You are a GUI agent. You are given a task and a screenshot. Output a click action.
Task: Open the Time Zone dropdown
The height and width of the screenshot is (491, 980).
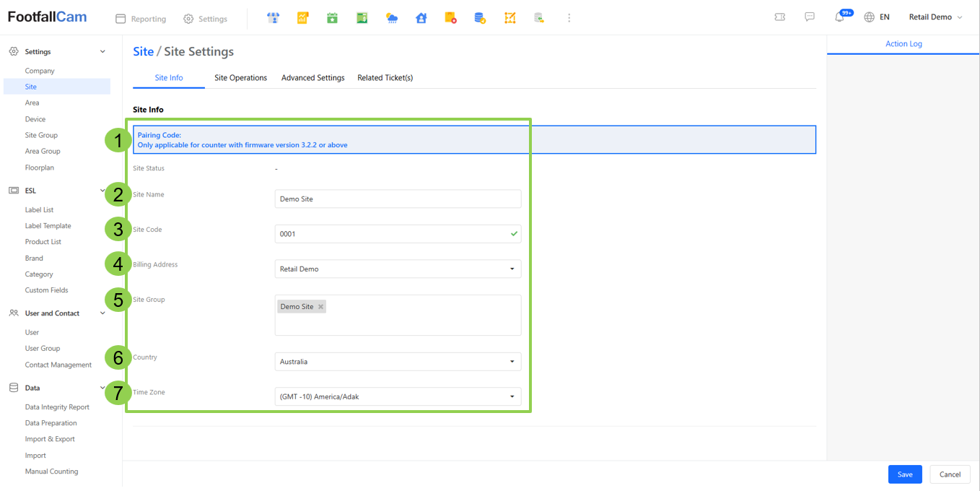coord(398,396)
